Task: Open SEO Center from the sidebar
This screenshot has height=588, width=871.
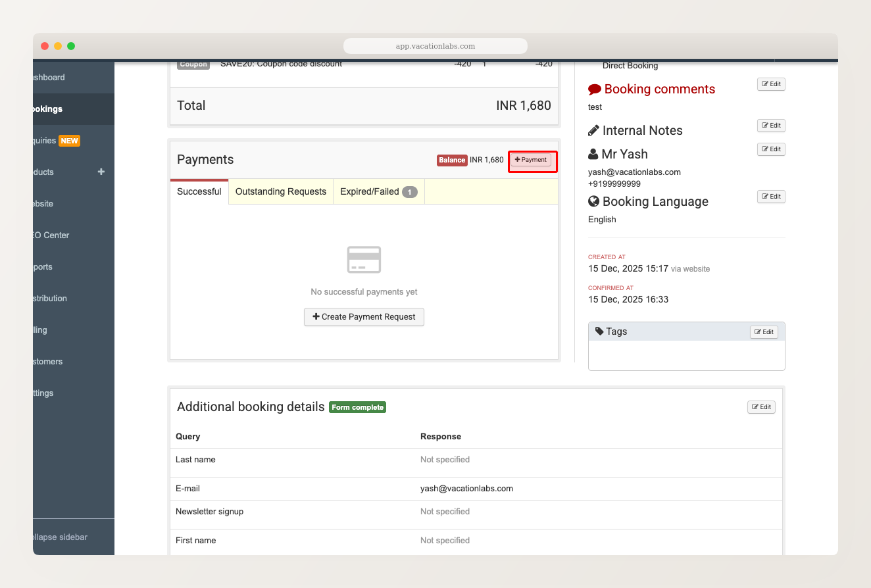Action: click(x=49, y=235)
